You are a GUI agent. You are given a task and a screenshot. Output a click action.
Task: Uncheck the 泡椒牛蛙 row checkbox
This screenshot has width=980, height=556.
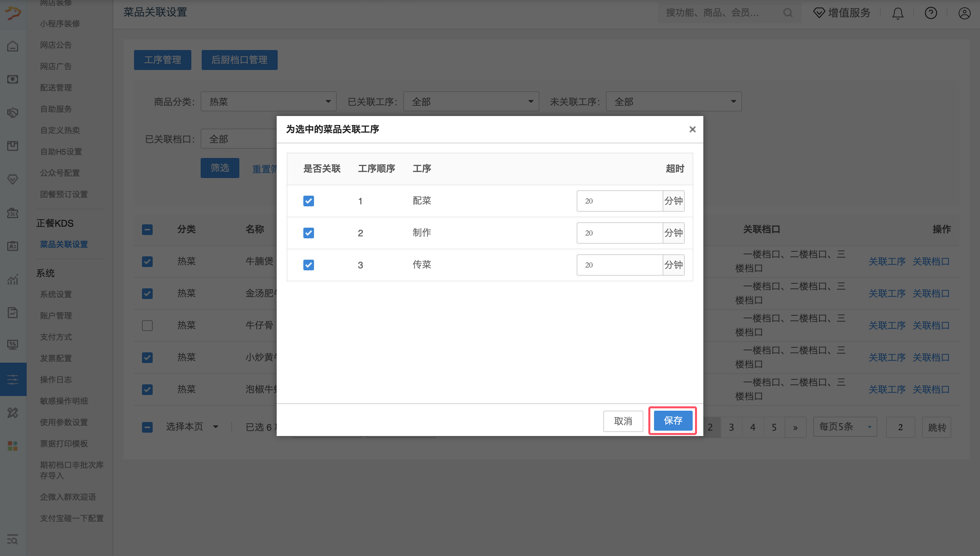(147, 390)
